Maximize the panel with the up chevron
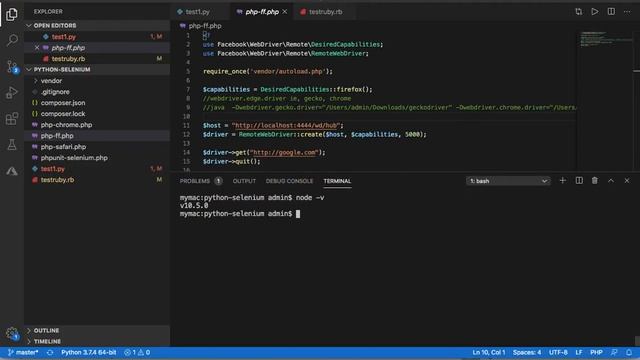Screen dimensions: 640x360 (611, 180)
